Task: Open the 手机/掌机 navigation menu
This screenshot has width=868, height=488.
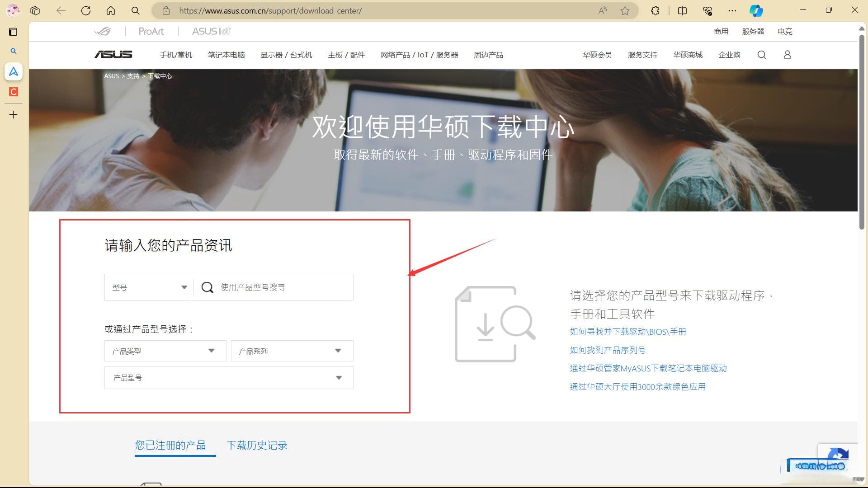Action: (x=176, y=55)
